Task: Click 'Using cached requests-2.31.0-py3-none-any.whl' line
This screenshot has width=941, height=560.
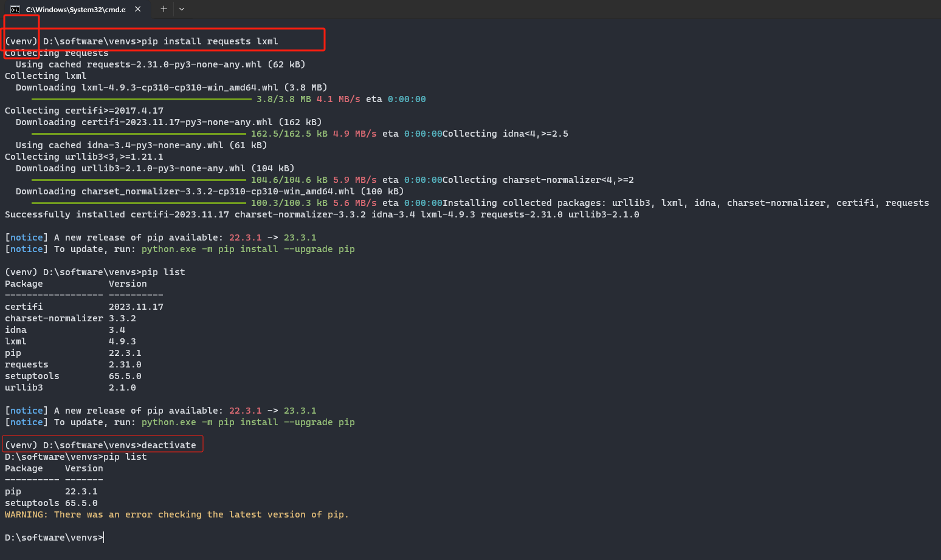Action: pyautogui.click(x=160, y=64)
